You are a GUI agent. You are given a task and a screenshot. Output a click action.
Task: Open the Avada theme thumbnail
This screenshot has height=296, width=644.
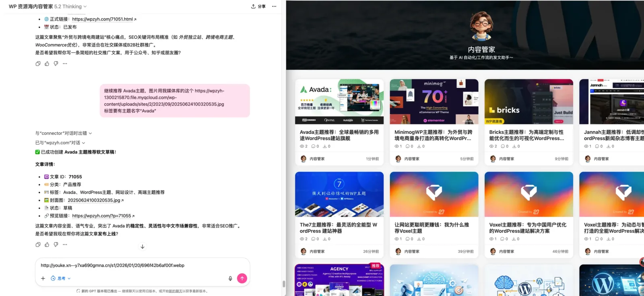tap(339, 101)
